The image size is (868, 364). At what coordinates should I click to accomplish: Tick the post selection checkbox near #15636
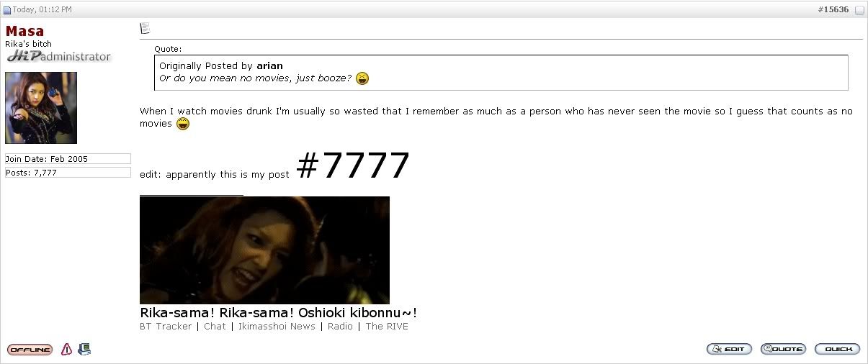859,10
